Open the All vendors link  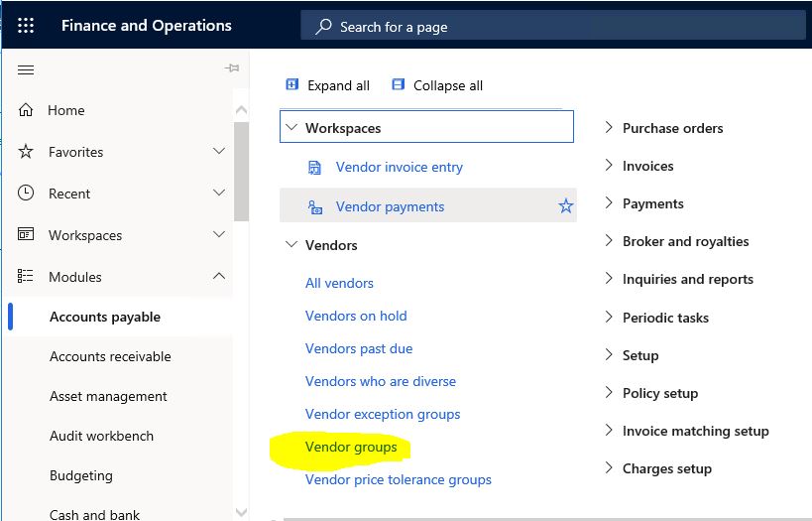tap(339, 283)
